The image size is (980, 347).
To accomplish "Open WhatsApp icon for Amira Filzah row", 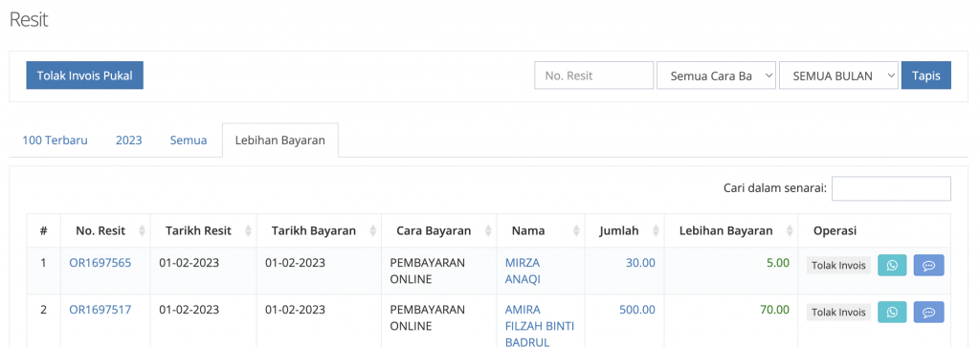I will [x=893, y=312].
